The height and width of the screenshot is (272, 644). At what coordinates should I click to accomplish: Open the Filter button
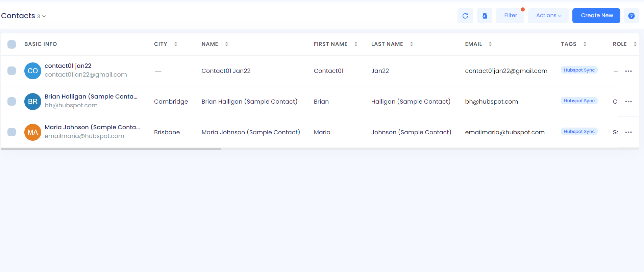tap(510, 16)
